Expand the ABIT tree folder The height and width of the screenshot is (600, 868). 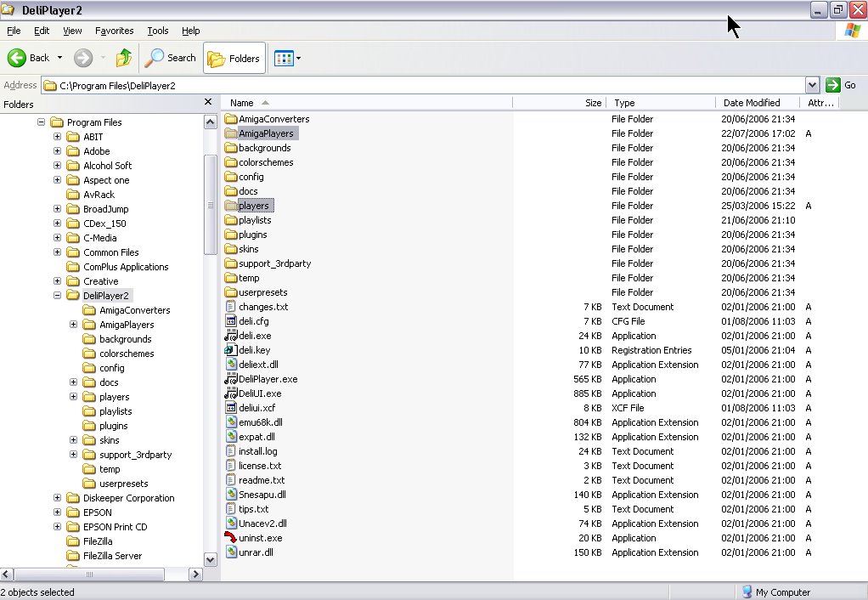click(57, 136)
